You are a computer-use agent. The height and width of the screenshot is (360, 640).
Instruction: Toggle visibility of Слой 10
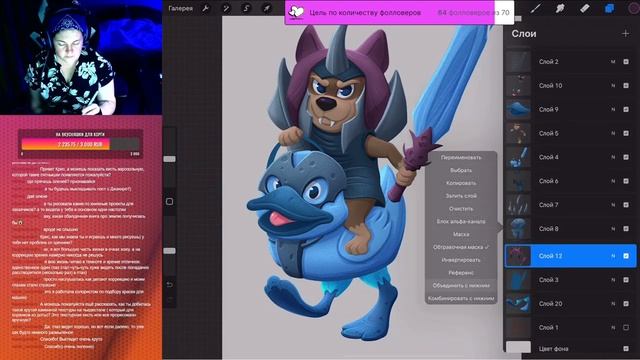coord(626,86)
